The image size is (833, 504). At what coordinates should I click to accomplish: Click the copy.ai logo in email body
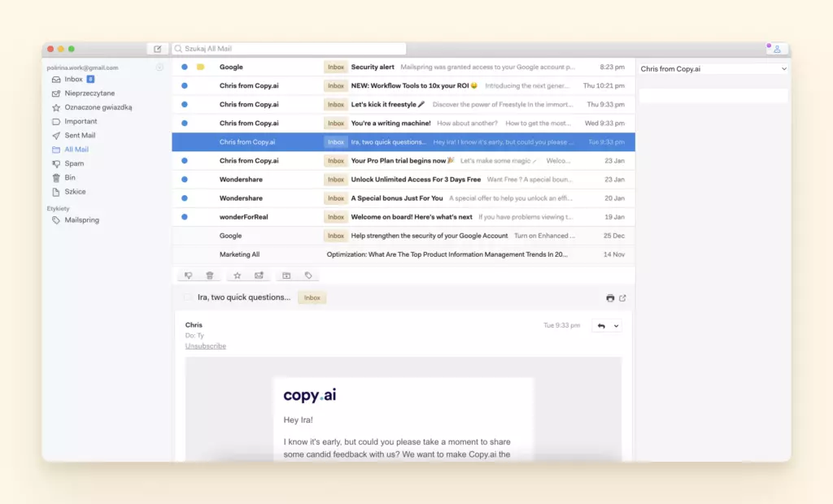pyautogui.click(x=310, y=395)
